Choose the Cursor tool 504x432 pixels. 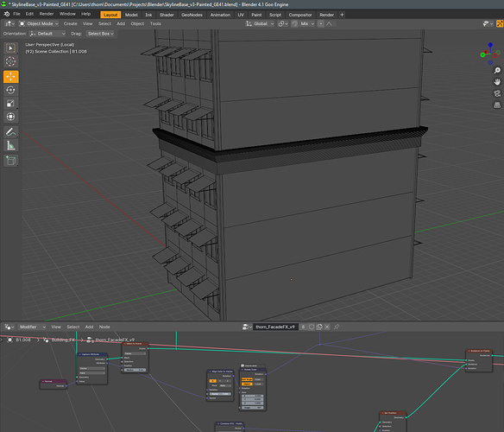tap(11, 61)
